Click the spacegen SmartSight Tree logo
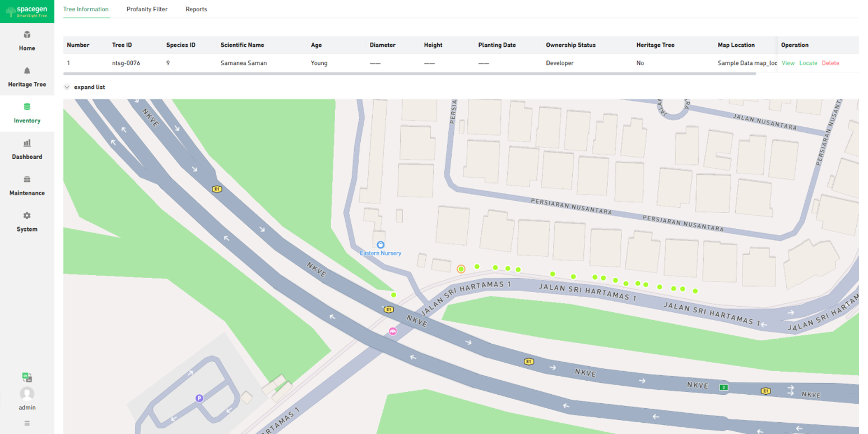This screenshot has width=868, height=434. (27, 11)
